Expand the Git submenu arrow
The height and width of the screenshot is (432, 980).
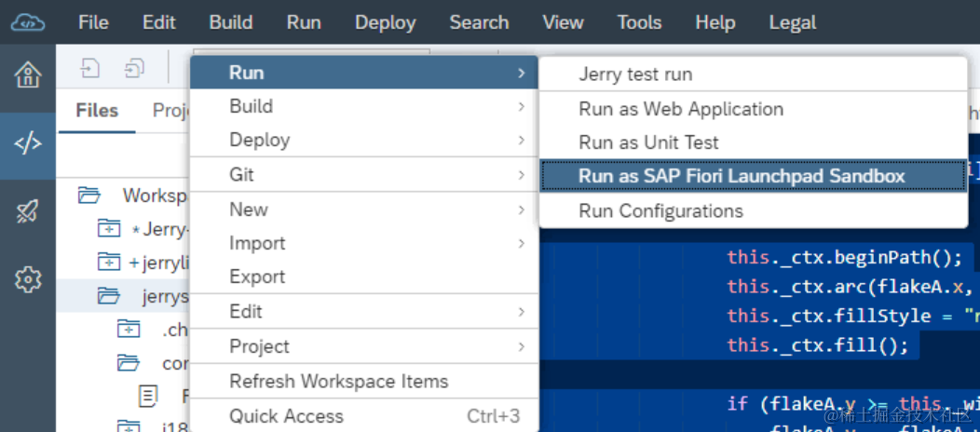[x=521, y=175]
